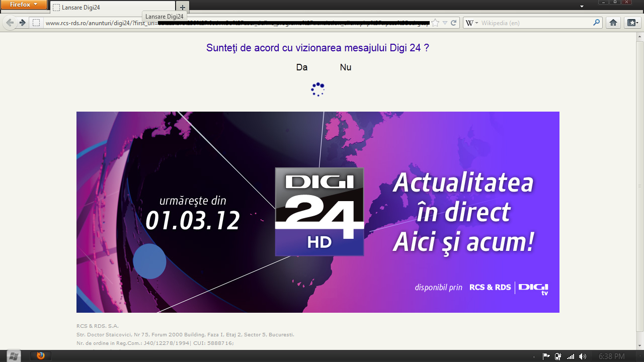Go to the home page
Viewport: 644px width, 362px height.
tap(613, 23)
